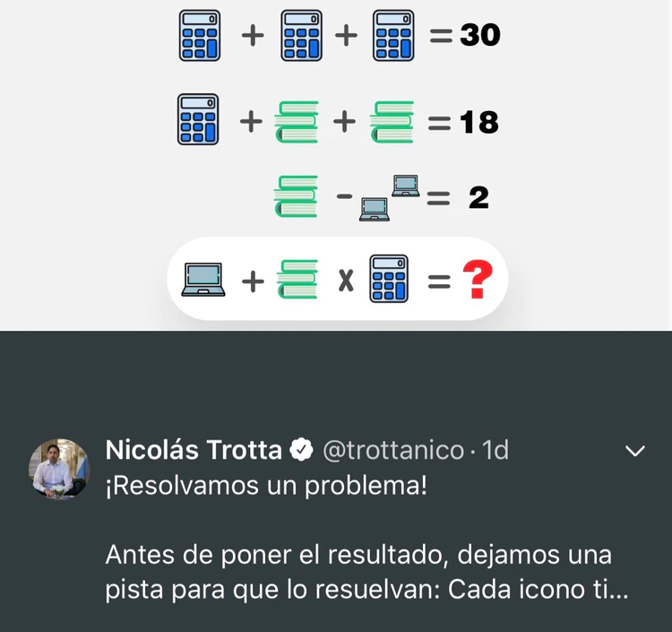Open the tweet options chevron menu
This screenshot has height=632, width=672.
tap(634, 451)
